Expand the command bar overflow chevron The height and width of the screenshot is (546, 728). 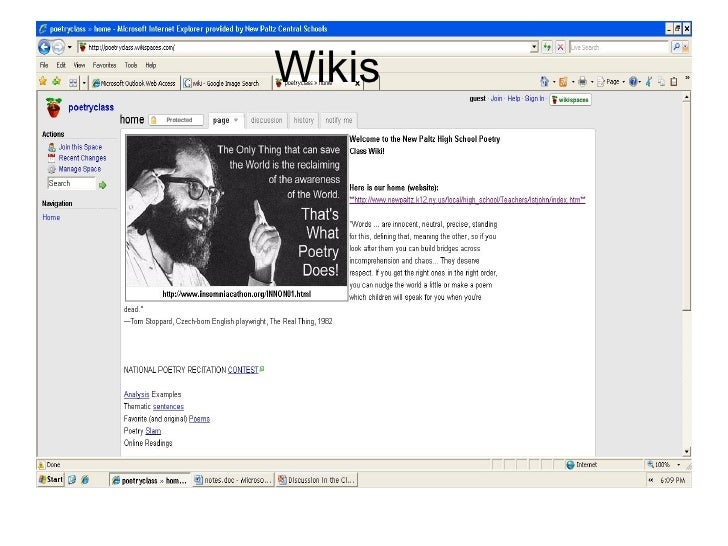point(687,78)
